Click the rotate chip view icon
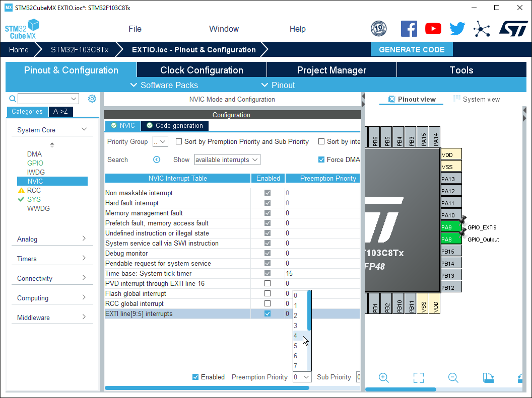 [488, 377]
